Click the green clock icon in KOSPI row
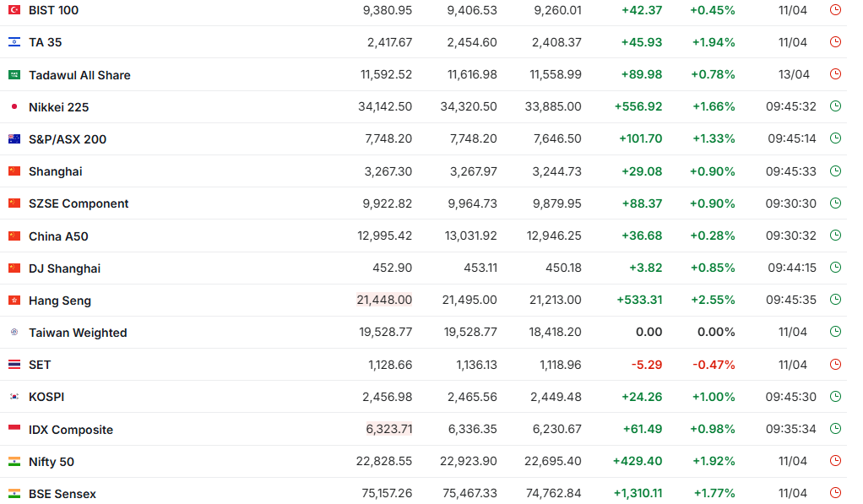The height and width of the screenshot is (504, 863). [835, 397]
